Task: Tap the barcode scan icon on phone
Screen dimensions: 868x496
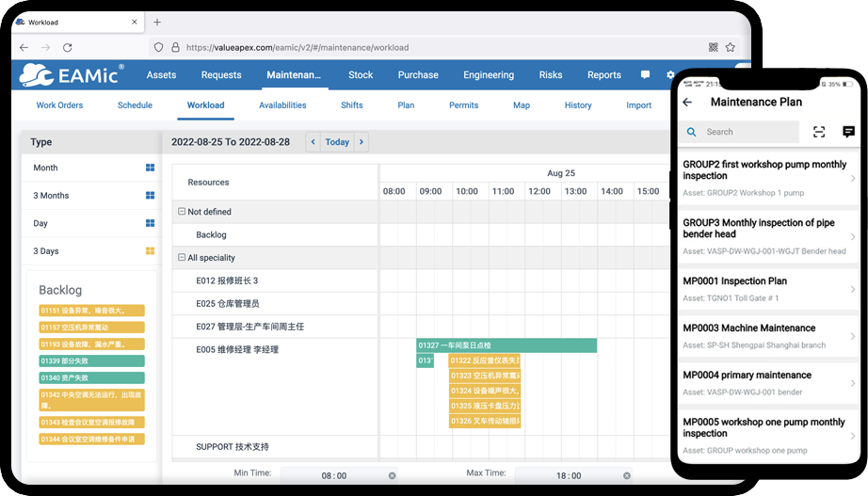Action: tap(819, 132)
